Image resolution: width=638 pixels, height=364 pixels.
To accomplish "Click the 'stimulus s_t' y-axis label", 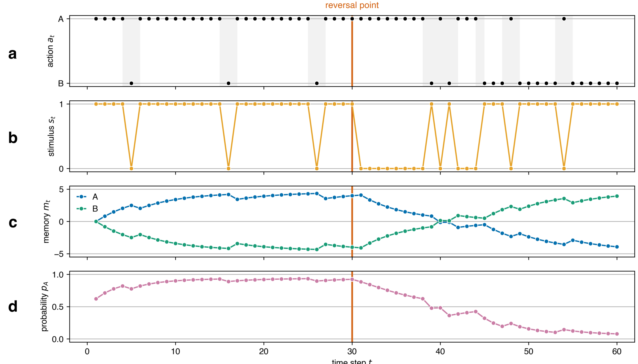I will 51,136.
